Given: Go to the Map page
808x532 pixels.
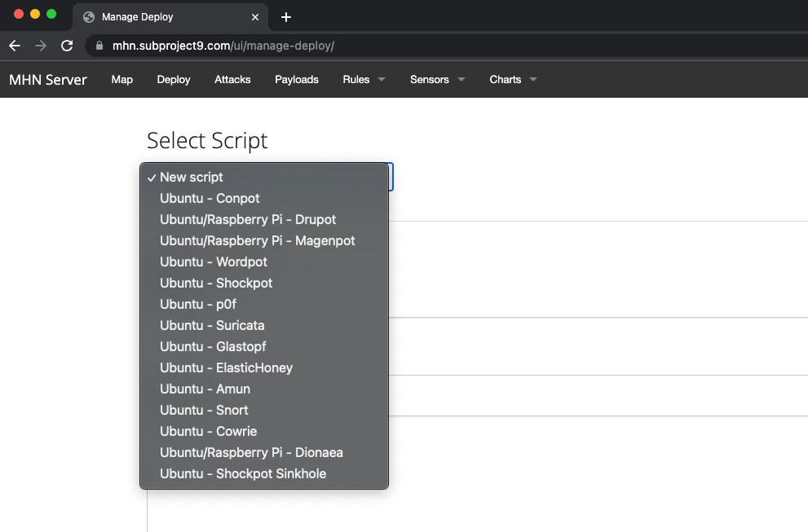Looking at the screenshot, I should pyautogui.click(x=122, y=79).
